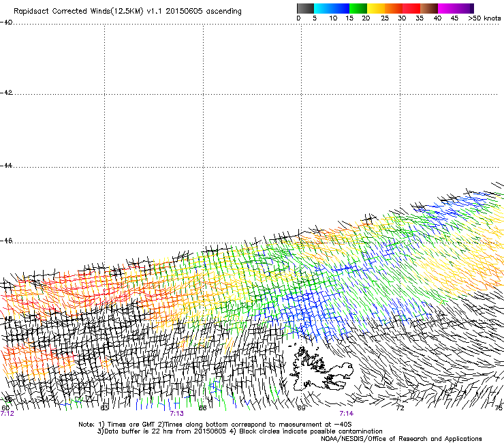
Task: Click the legend scale label '35'
Action: pyautogui.click(x=420, y=18)
